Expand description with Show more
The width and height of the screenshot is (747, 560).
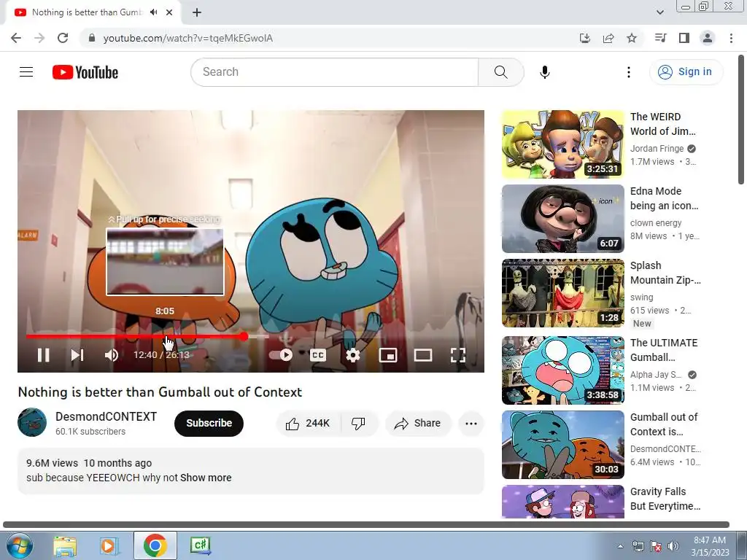pos(206,478)
